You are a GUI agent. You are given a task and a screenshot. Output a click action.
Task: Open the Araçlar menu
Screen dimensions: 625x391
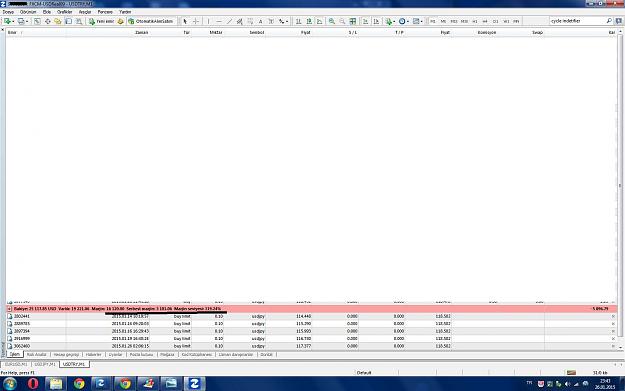85,12
